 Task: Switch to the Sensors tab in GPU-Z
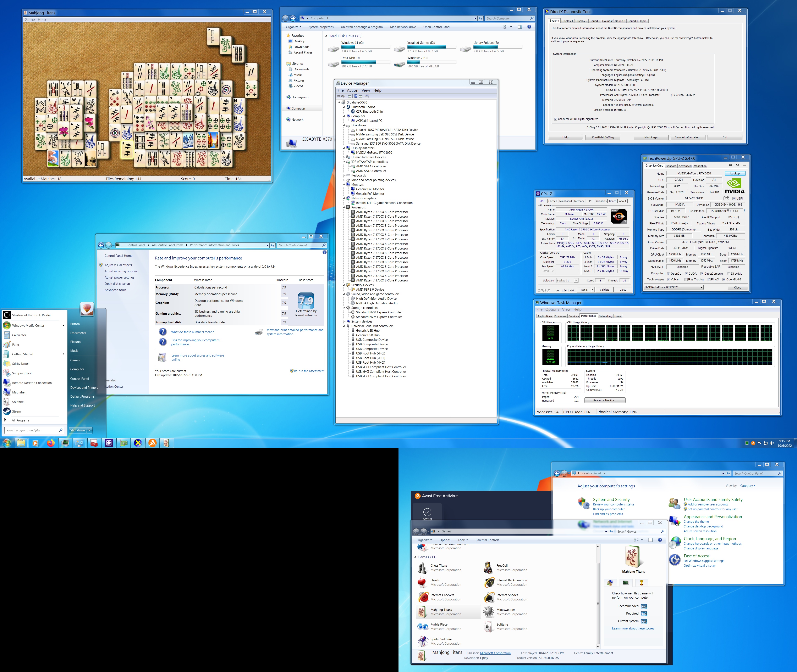(671, 166)
